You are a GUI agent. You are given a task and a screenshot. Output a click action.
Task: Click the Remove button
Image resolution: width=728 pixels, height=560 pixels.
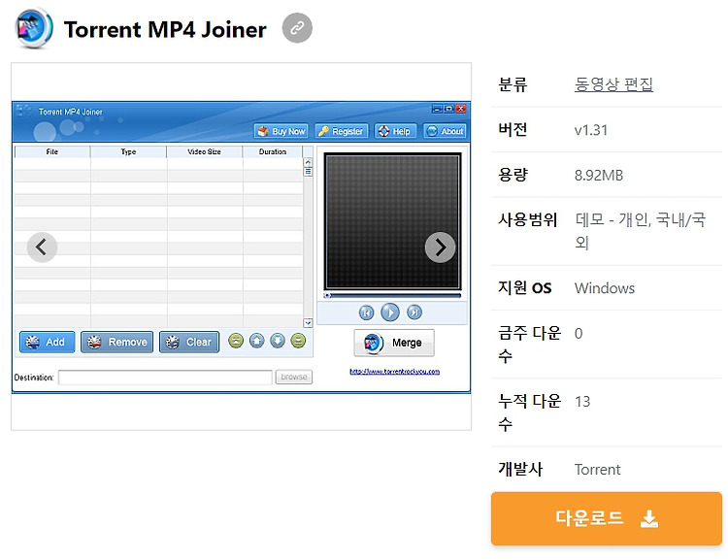pyautogui.click(x=117, y=343)
